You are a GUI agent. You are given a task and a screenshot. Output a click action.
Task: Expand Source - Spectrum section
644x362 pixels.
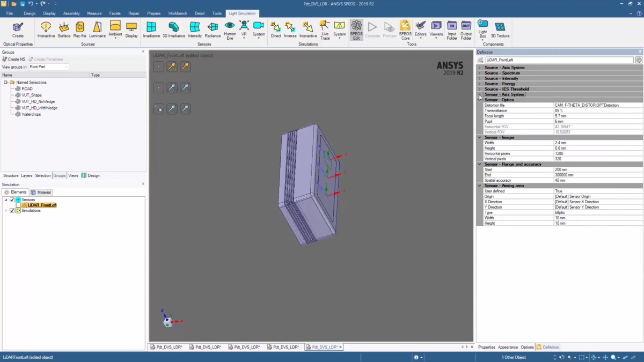[x=480, y=73]
